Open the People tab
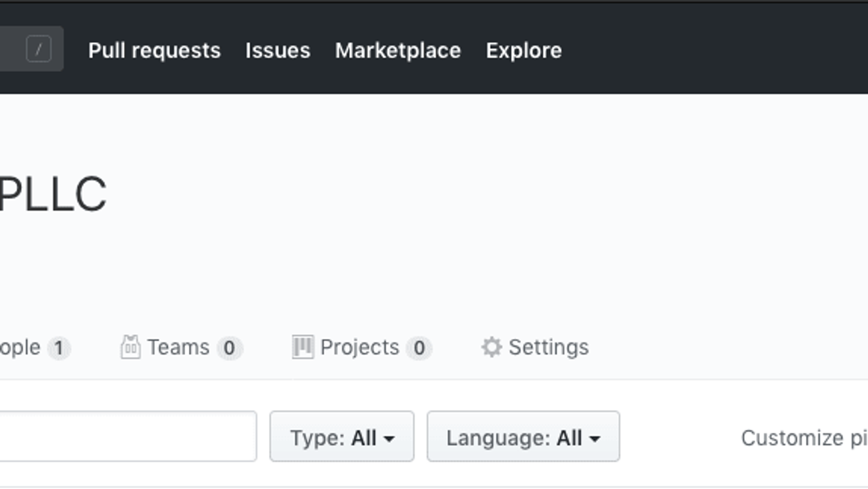The height and width of the screenshot is (489, 868). pos(35,348)
